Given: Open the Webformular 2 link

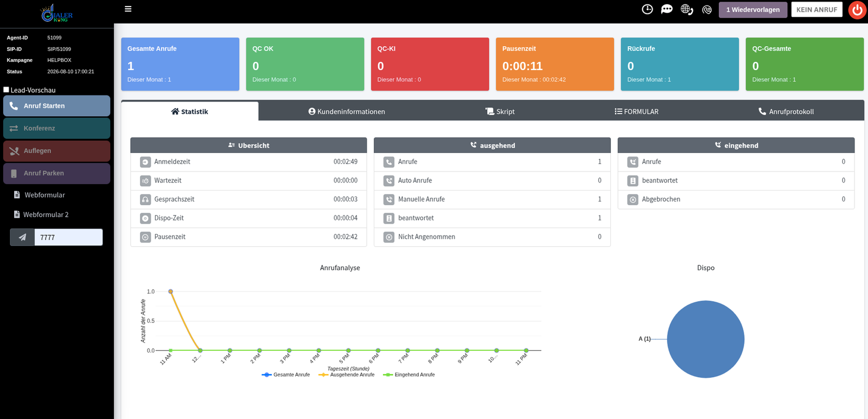Looking at the screenshot, I should tap(41, 214).
